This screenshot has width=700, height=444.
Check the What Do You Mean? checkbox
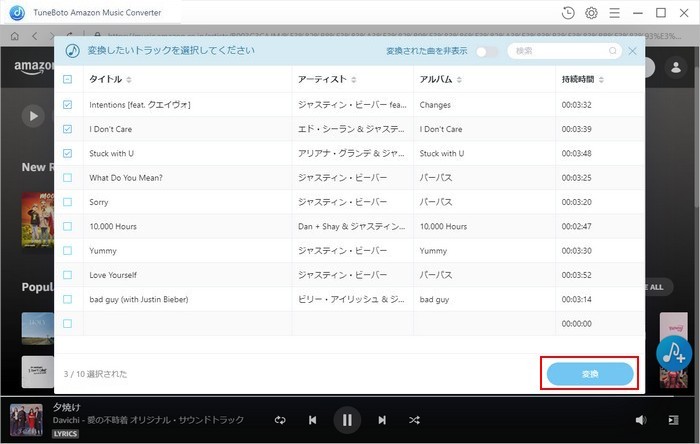coord(67,178)
